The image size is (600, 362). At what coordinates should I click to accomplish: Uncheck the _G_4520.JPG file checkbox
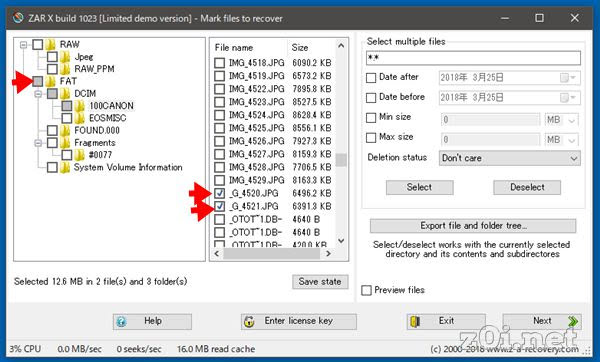220,193
